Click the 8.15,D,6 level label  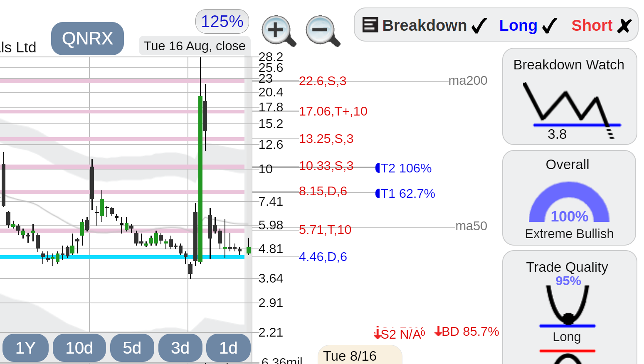point(323,191)
